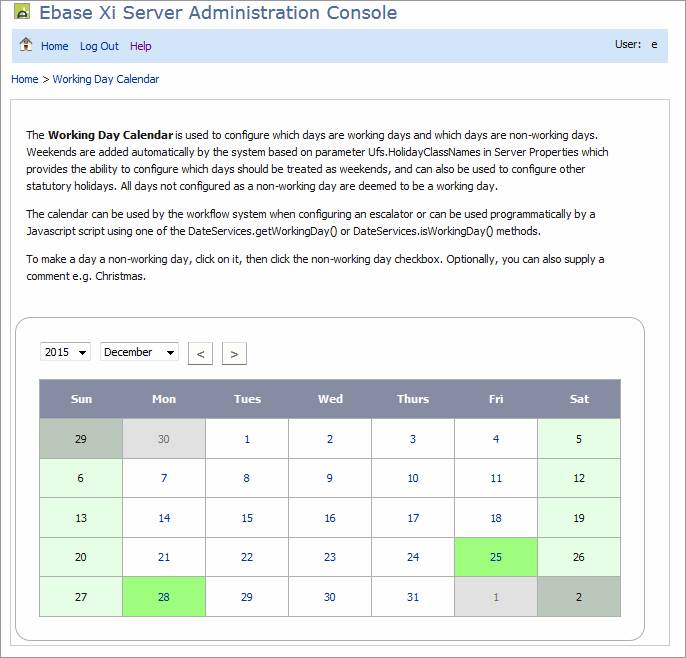This screenshot has width=686, height=658.
Task: Choose Wednesday December 16
Action: (x=330, y=518)
